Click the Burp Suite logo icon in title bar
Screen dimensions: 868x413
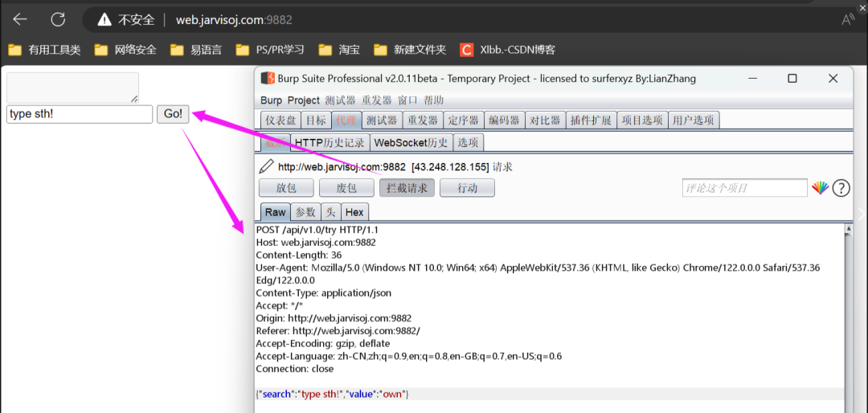click(268, 79)
